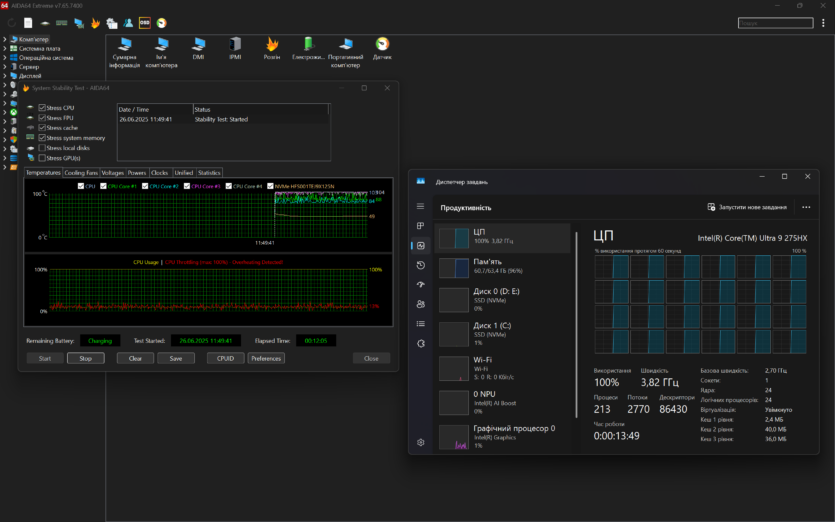
Task: Click the monitor diagnostics toolbar icon
Action: tap(79, 23)
